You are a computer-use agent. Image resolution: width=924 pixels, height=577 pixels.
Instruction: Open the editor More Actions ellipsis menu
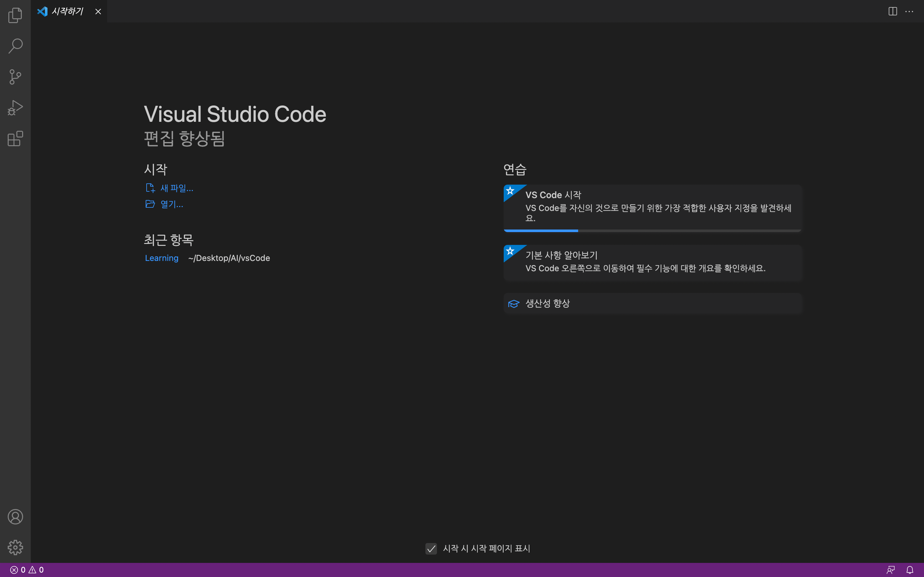[909, 12]
